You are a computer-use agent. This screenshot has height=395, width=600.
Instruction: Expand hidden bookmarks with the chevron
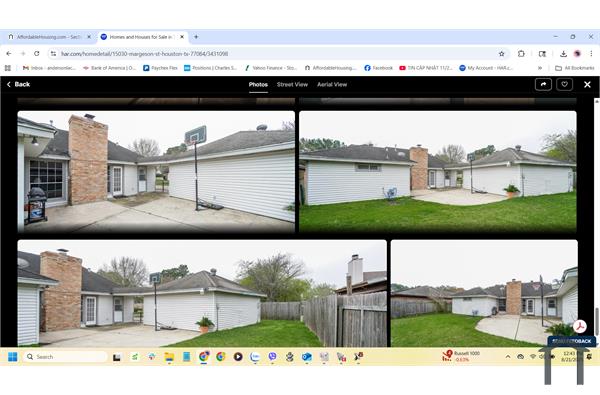[x=540, y=68]
